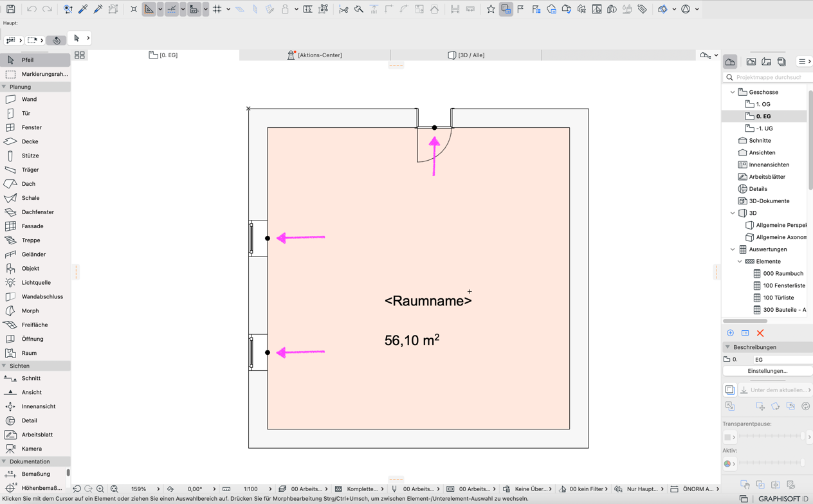The width and height of the screenshot is (813, 504).
Task: Collapse the Planung toolbox section
Action: pos(4,87)
